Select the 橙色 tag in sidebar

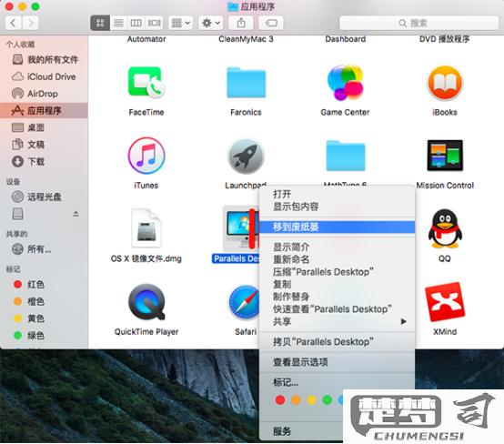click(44, 301)
